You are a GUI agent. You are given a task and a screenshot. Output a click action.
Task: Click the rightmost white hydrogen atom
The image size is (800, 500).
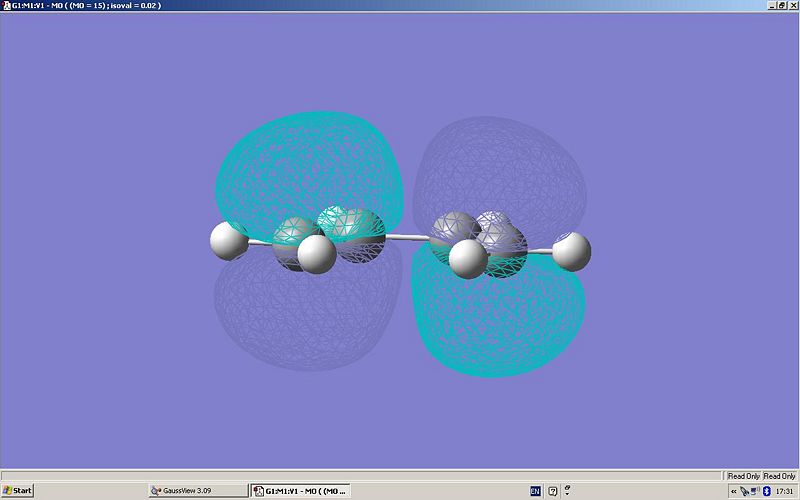click(572, 252)
